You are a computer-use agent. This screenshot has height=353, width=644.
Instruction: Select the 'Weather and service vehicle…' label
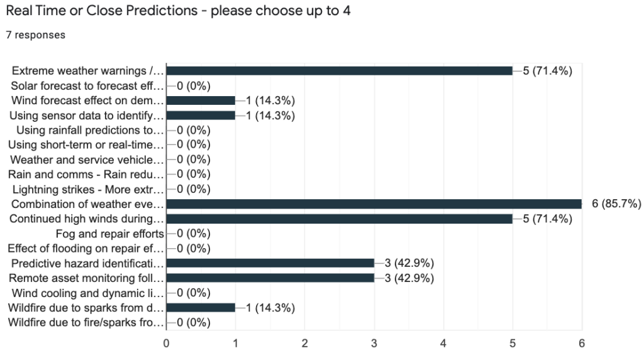click(x=87, y=160)
